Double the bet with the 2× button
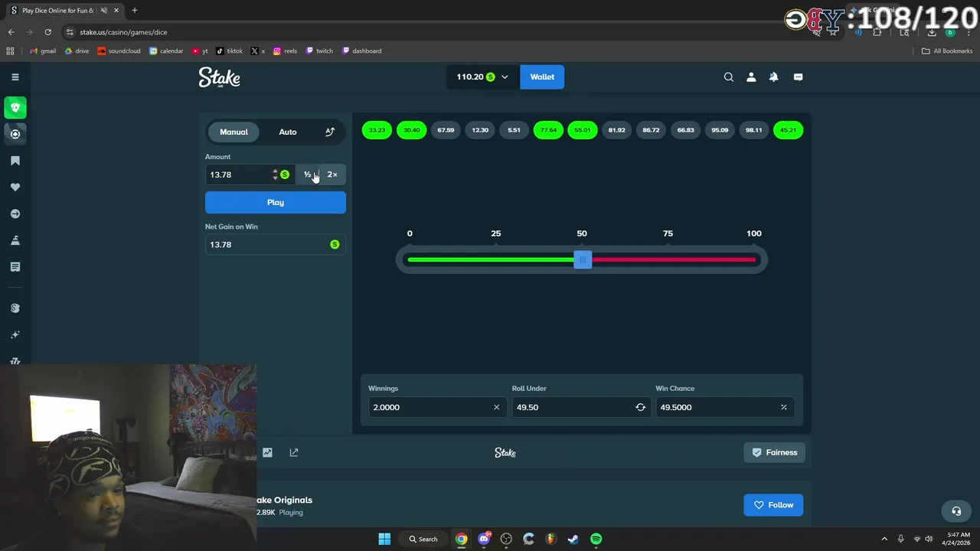Viewport: 980px width, 551px height. [x=332, y=174]
